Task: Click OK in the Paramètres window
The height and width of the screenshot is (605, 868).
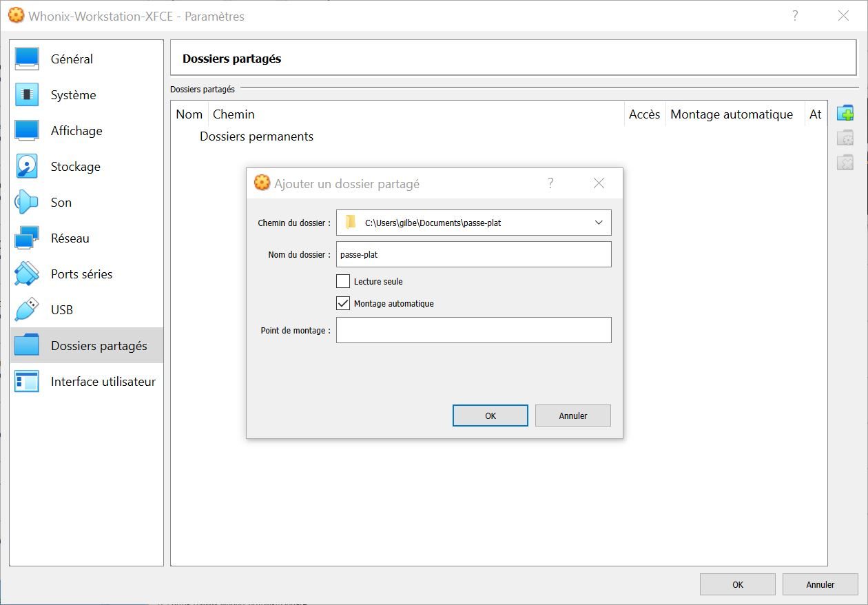Action: pyautogui.click(x=738, y=584)
